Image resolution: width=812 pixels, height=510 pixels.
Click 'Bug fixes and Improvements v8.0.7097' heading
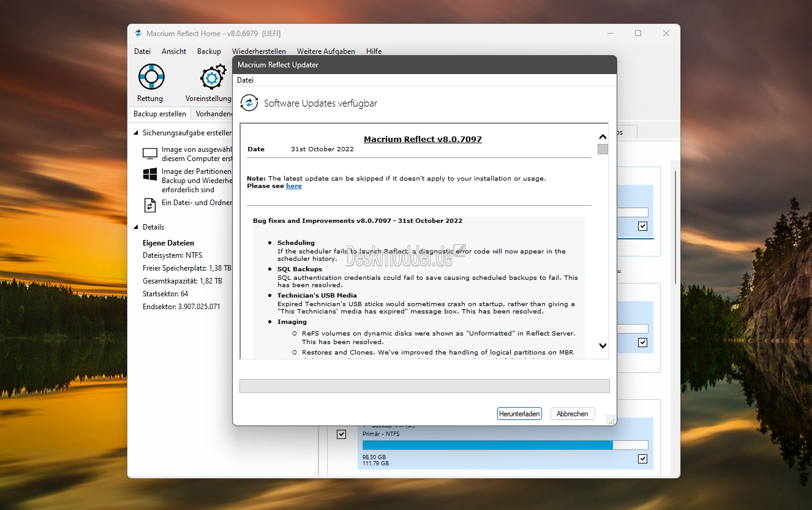point(358,220)
